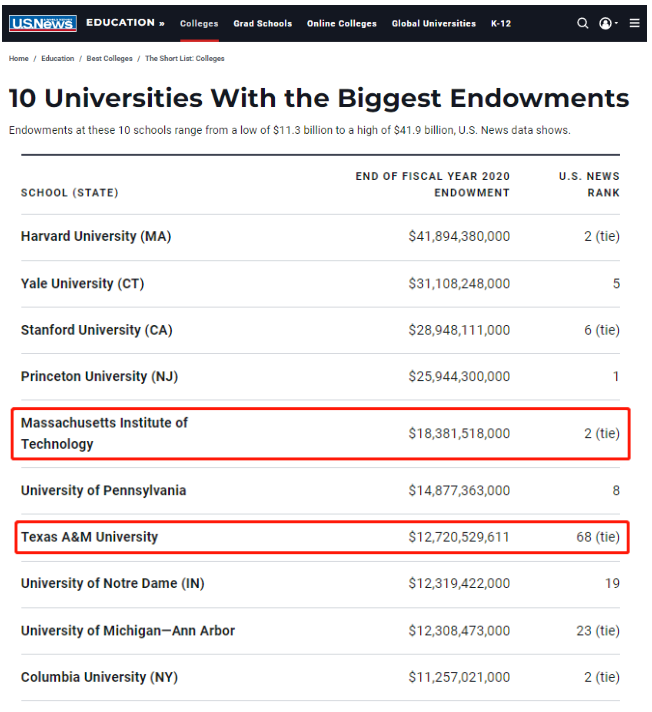Open the K-12 navigation item
The height and width of the screenshot is (712, 652).
501,24
